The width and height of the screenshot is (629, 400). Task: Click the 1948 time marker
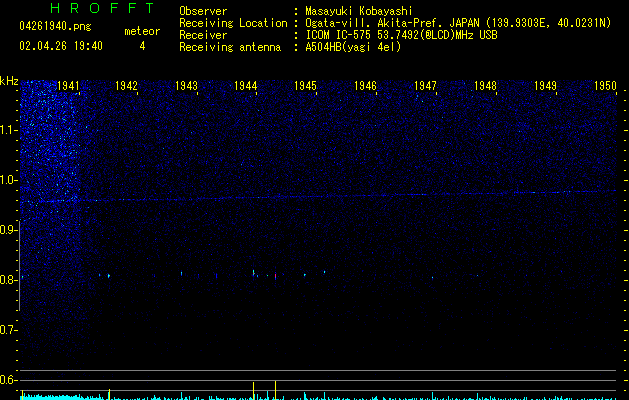[x=485, y=86]
